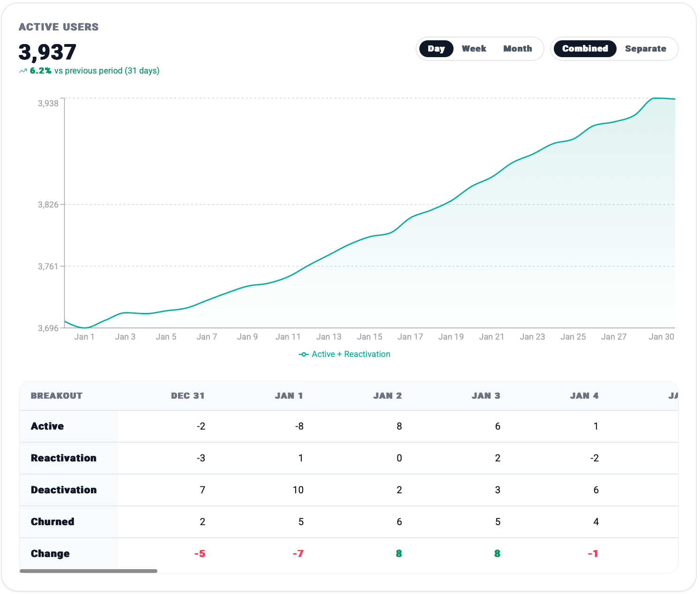Click the horizontal scrollbar under breakout table

(89, 571)
